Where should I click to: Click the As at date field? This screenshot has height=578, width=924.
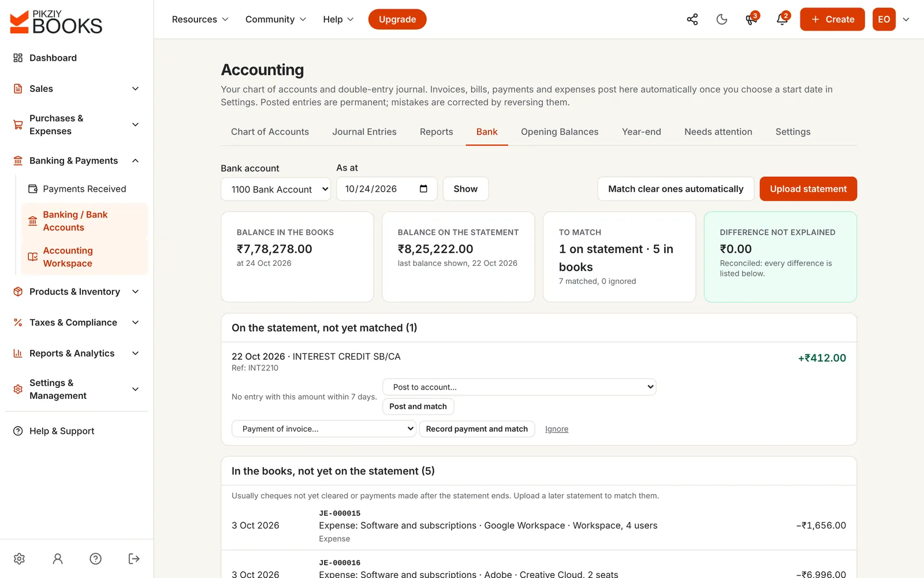386,189
